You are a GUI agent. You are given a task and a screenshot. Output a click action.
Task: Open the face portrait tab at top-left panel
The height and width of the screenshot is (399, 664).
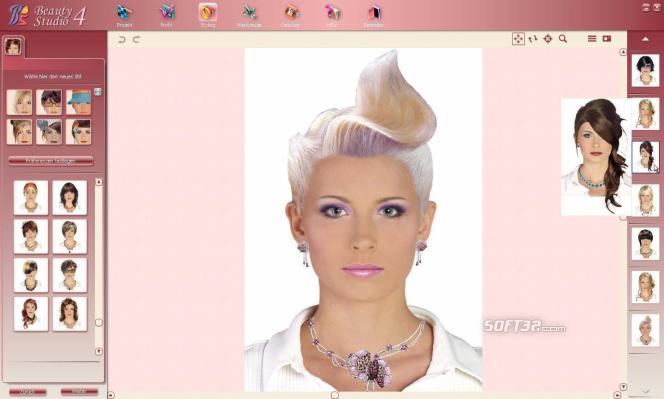coord(13,46)
